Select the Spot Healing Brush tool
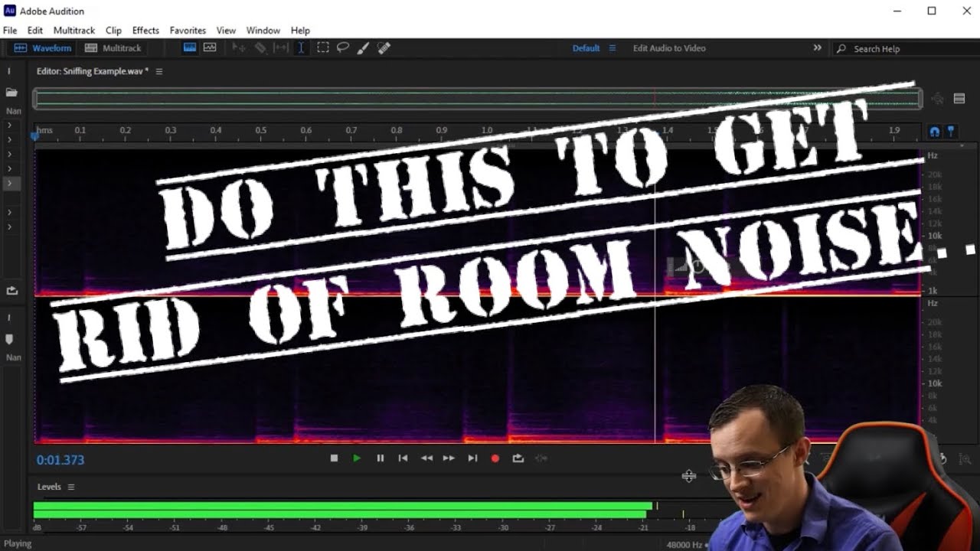 click(x=384, y=48)
